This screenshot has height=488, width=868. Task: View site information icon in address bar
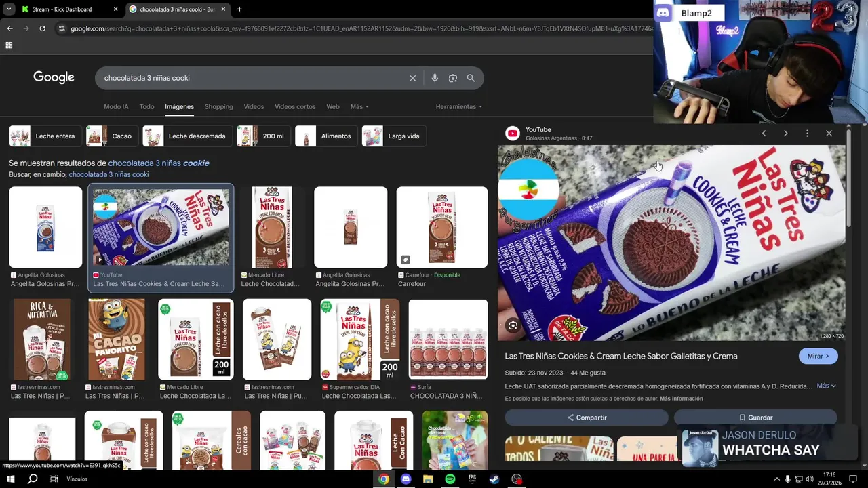click(x=62, y=28)
